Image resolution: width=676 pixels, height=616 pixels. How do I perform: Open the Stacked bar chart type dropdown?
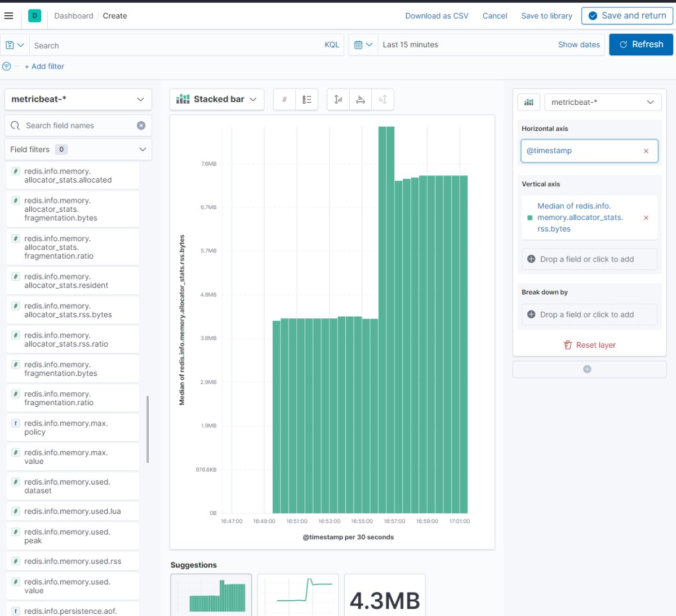point(216,99)
